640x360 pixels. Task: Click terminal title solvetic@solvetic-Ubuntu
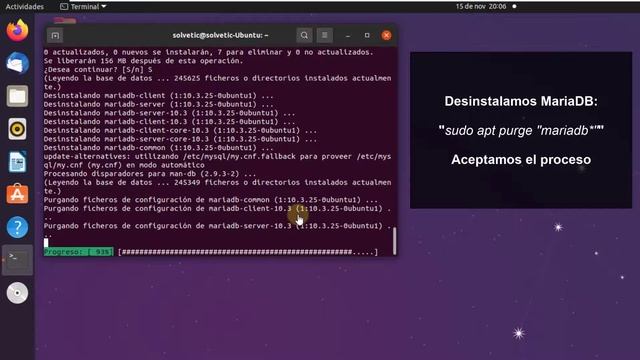tap(220, 36)
